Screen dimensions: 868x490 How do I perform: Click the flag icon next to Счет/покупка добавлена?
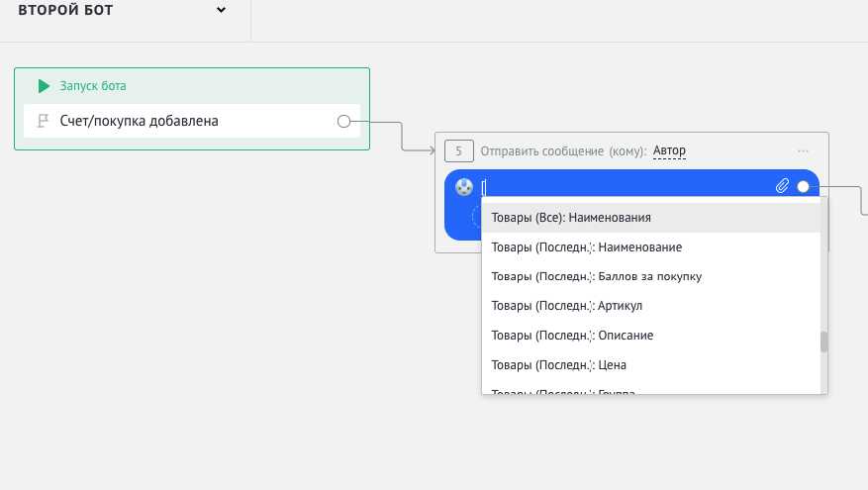click(43, 121)
